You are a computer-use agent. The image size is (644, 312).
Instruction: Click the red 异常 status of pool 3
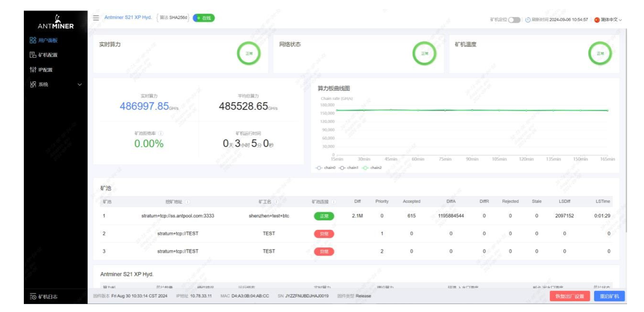pyautogui.click(x=324, y=251)
